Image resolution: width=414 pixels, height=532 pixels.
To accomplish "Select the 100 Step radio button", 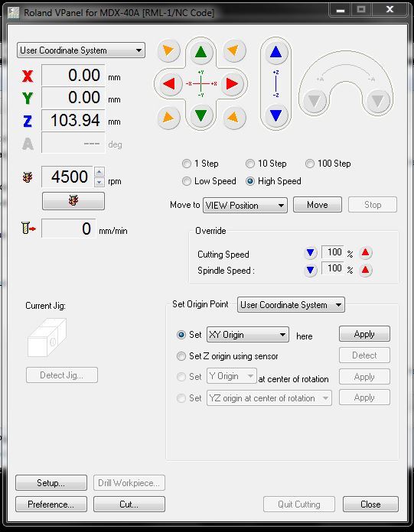I will [310, 164].
